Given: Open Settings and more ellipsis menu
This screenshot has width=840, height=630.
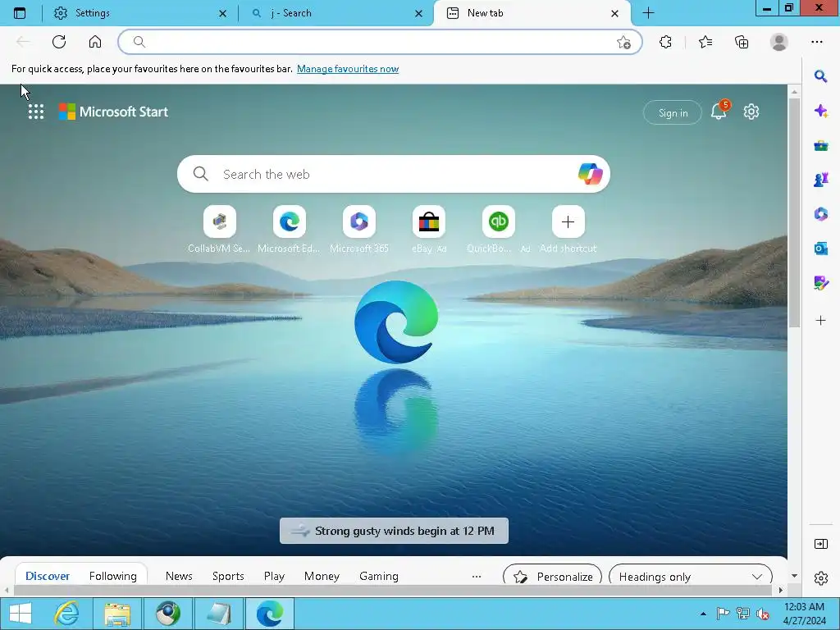Looking at the screenshot, I should [x=817, y=42].
